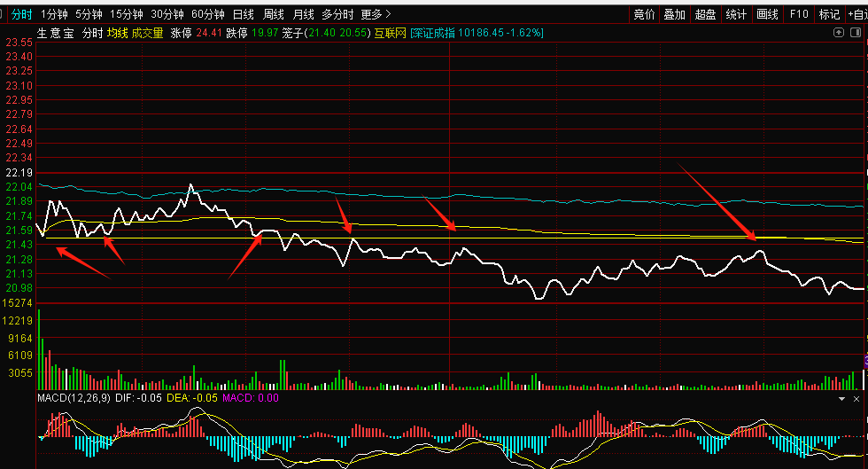Image resolution: width=868 pixels, height=469 pixels.
Task: Open the 周线 weekly chart
Action: point(273,14)
